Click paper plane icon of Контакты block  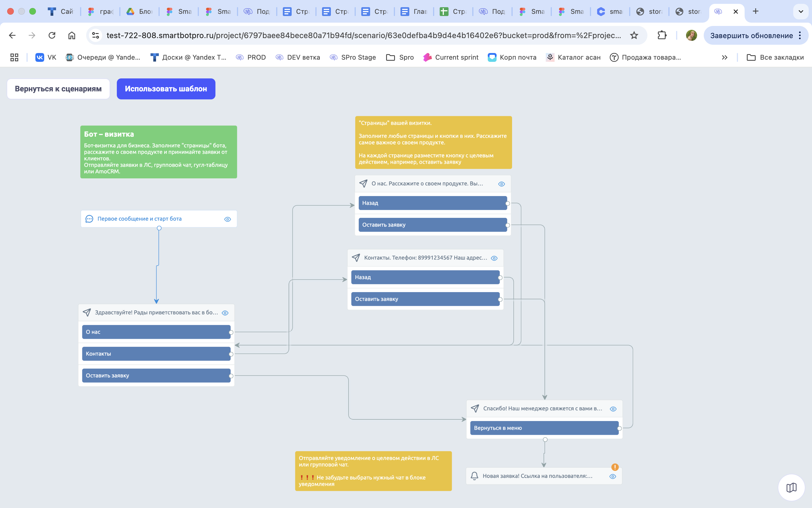tap(356, 258)
